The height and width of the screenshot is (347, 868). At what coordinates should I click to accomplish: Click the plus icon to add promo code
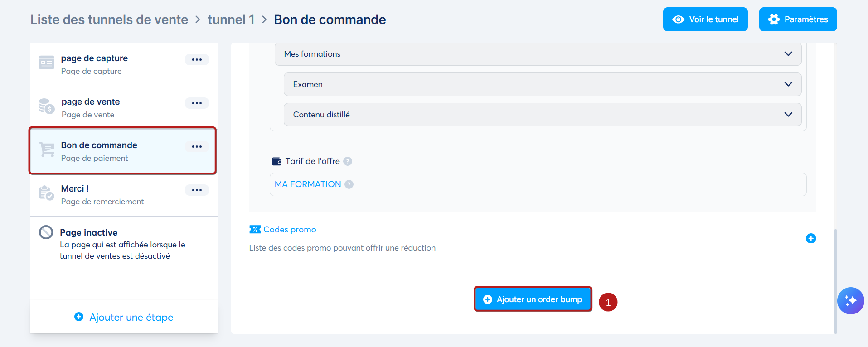tap(811, 238)
